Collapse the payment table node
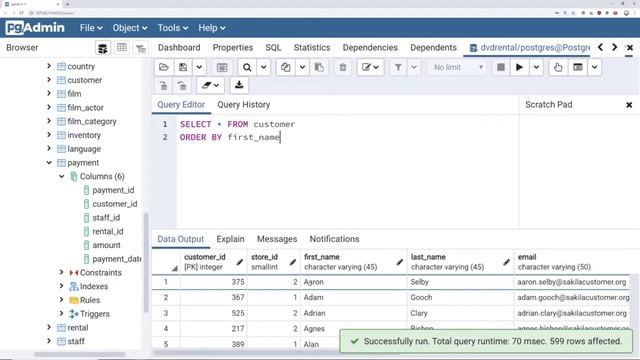 click(x=49, y=162)
